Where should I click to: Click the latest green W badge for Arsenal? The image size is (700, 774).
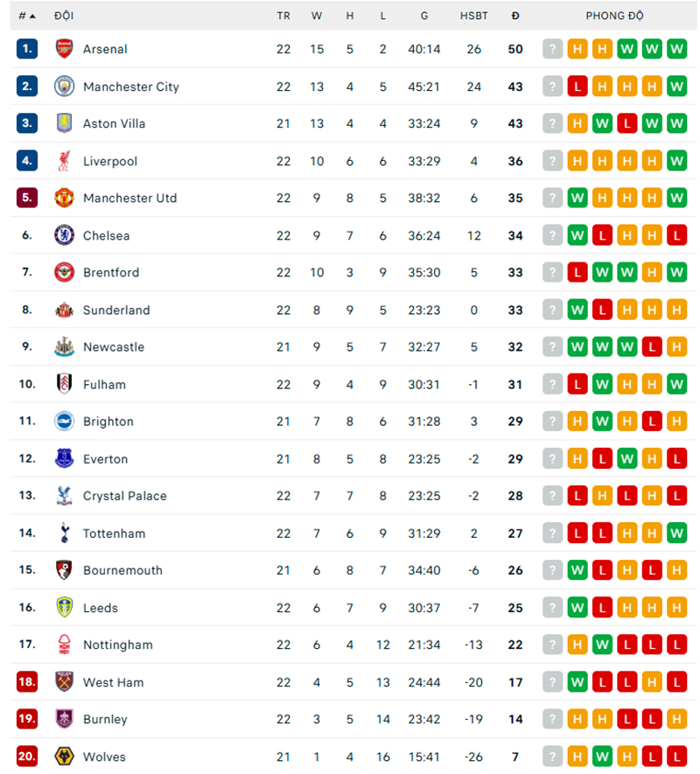[x=676, y=49]
